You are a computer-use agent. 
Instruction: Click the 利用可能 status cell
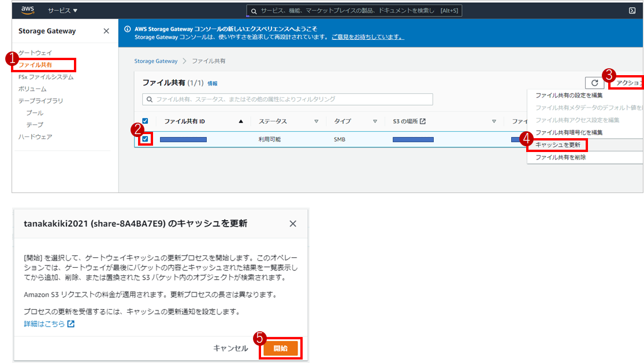click(269, 139)
